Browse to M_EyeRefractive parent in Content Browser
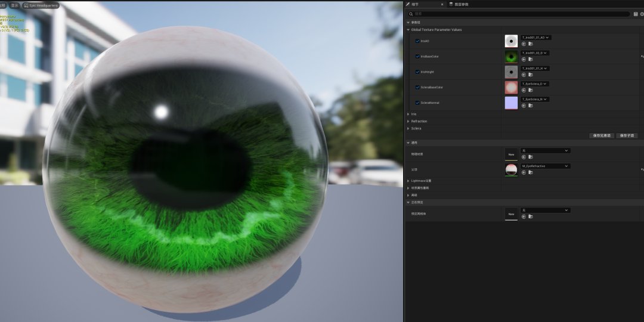This screenshot has width=644, height=322. coord(530,172)
